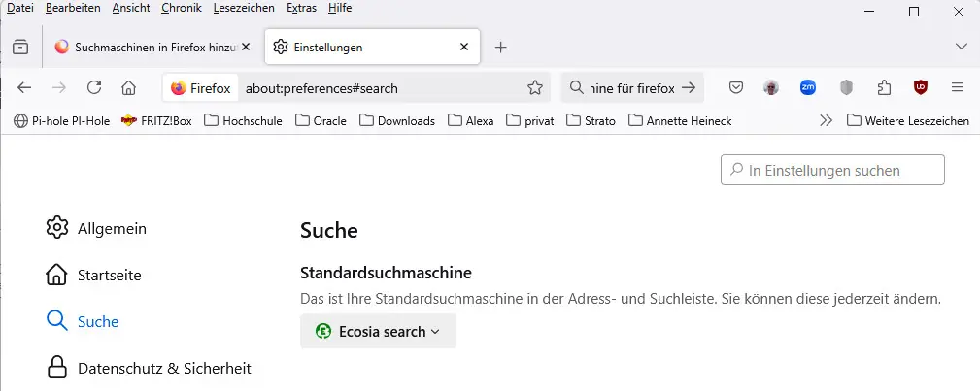Open the Datenschutz & Sicherheit settings category
This screenshot has width=980, height=391.
(149, 368)
